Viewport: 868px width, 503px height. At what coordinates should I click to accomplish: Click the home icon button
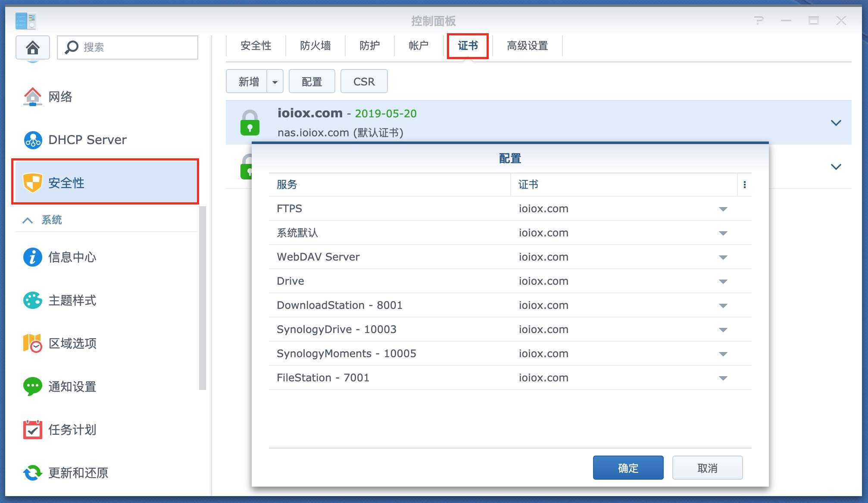(33, 47)
